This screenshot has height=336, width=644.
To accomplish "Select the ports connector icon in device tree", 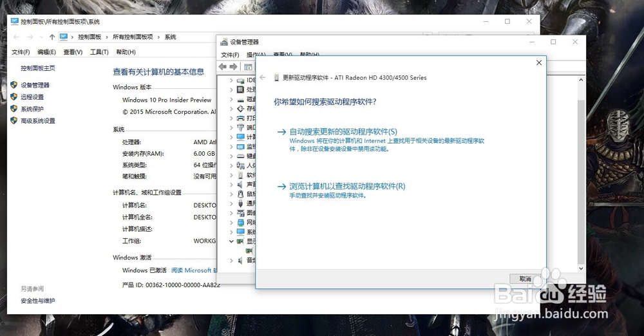I will [241, 127].
